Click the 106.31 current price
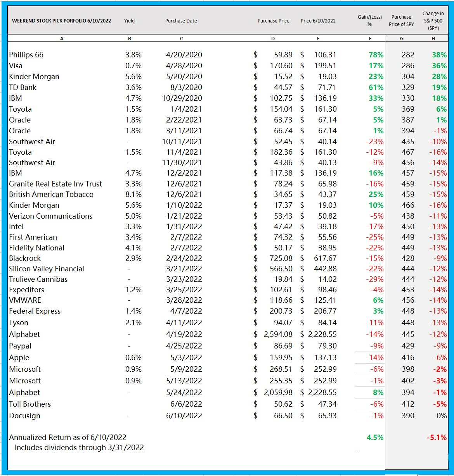The height and width of the screenshot is (476, 454). point(325,55)
